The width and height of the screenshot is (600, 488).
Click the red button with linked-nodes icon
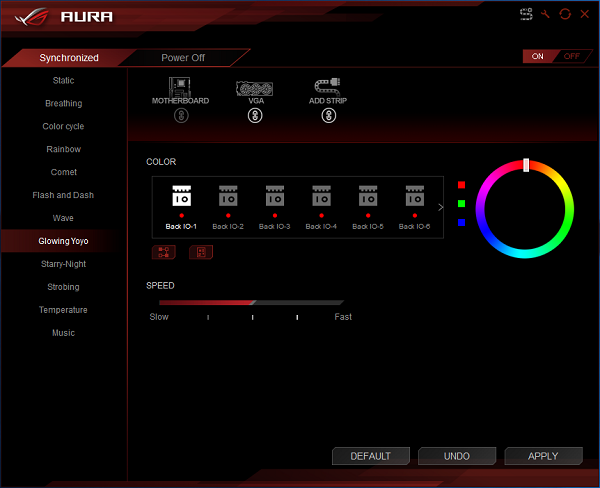pyautogui.click(x=164, y=252)
